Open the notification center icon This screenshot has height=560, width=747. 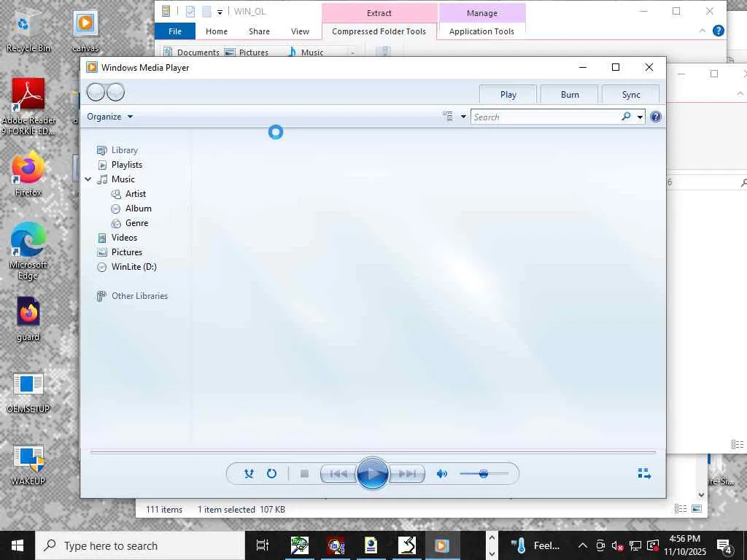[724, 545]
